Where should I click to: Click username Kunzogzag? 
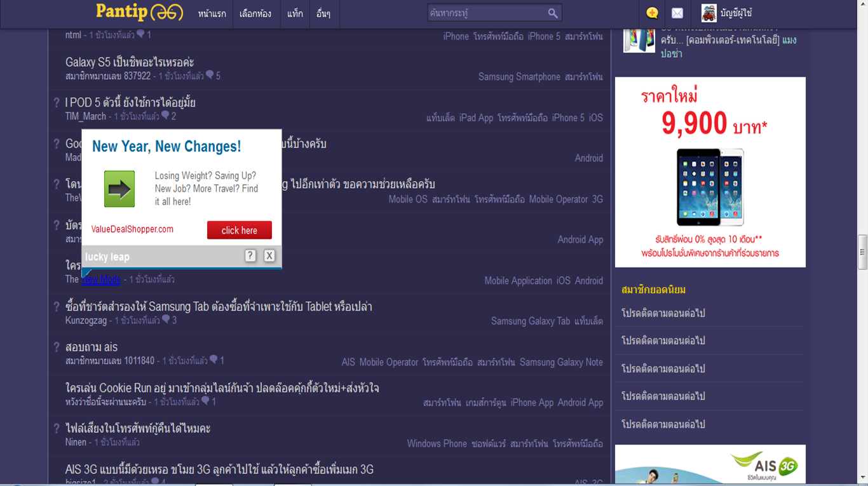click(x=86, y=320)
